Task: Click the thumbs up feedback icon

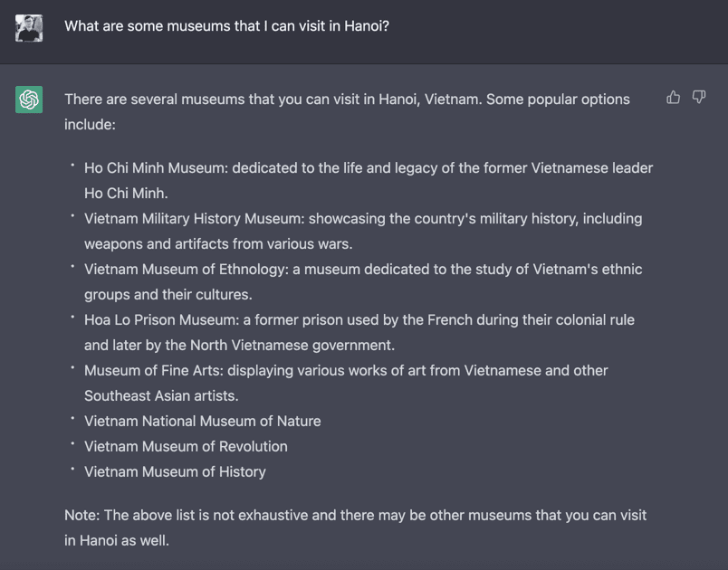Action: coord(673,98)
